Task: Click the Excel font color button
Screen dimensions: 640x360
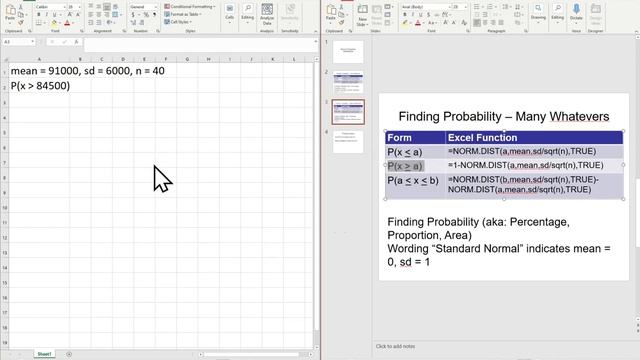Action: [x=67, y=23]
